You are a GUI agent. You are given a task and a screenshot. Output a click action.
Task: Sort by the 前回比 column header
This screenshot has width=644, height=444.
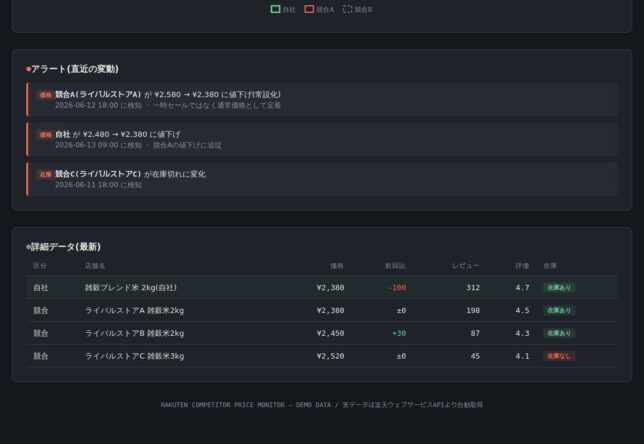point(395,266)
